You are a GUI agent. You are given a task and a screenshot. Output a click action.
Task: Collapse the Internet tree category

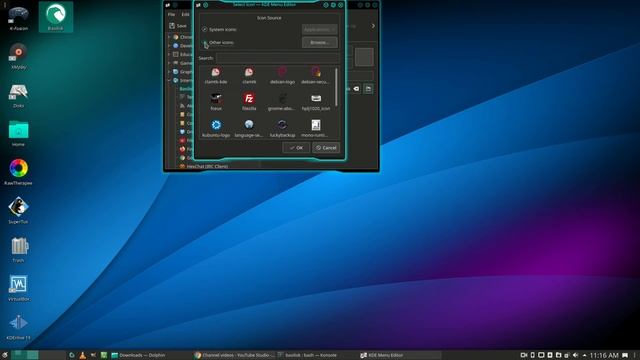tap(169, 80)
